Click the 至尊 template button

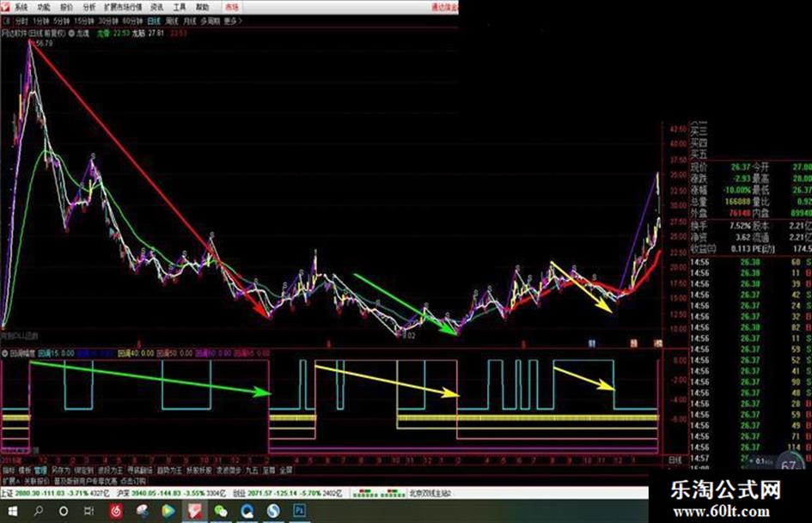[269, 471]
